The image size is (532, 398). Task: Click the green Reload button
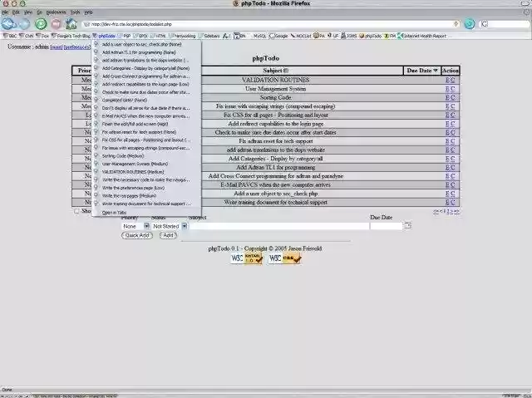click(41, 24)
